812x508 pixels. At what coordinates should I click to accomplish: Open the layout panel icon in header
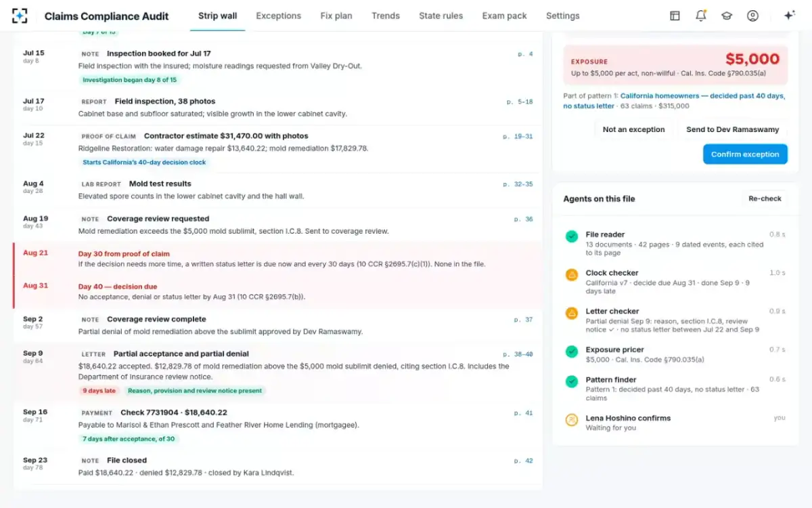[675, 16]
